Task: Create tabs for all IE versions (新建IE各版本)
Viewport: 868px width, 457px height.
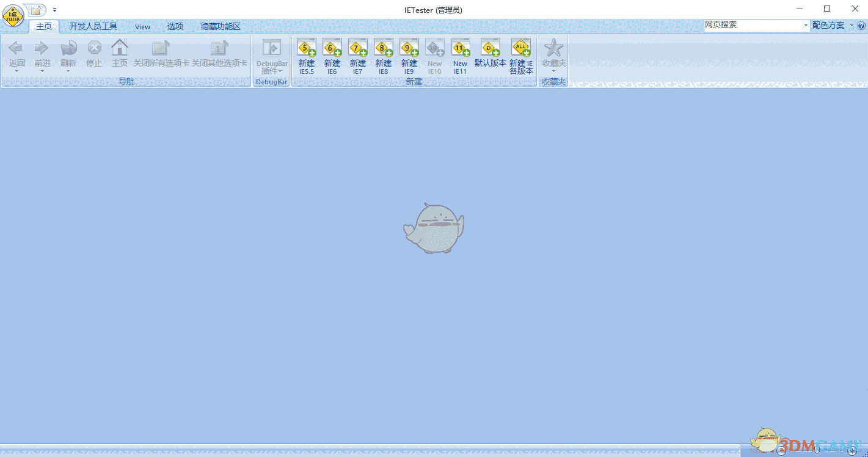Action: point(520,55)
